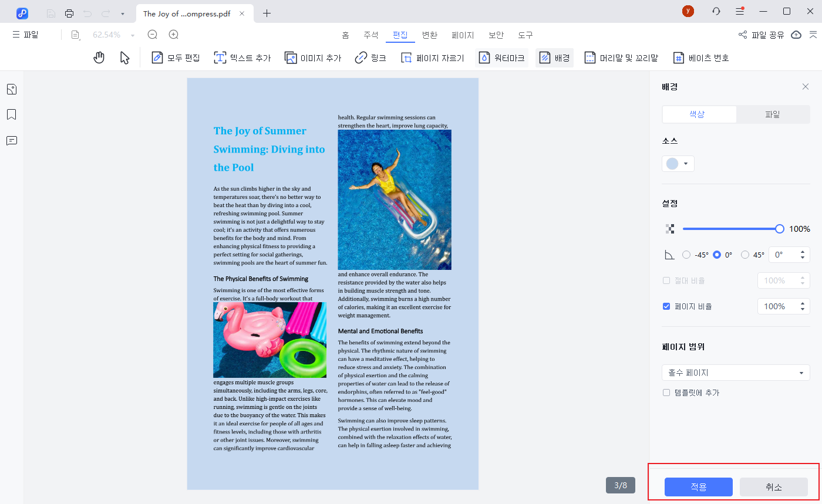822x504 pixels.
Task: Open the comments panel in left sidebar
Action: click(x=12, y=141)
